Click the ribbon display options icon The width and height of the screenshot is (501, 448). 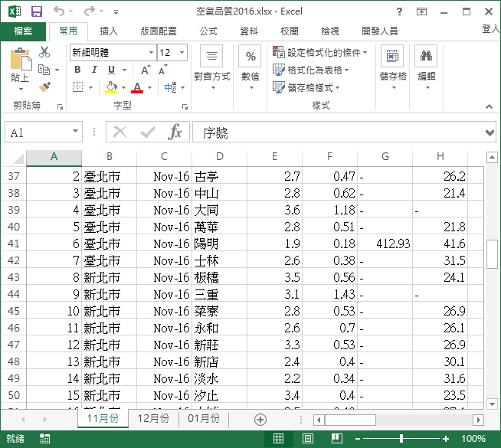click(x=421, y=11)
